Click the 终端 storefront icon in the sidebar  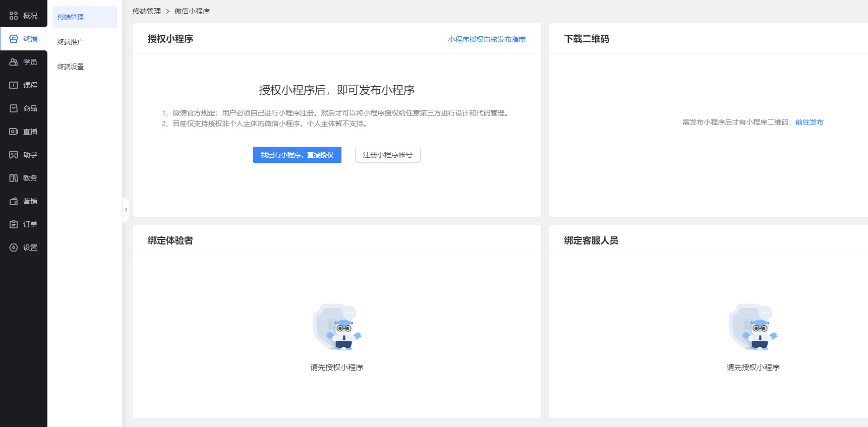pos(14,39)
